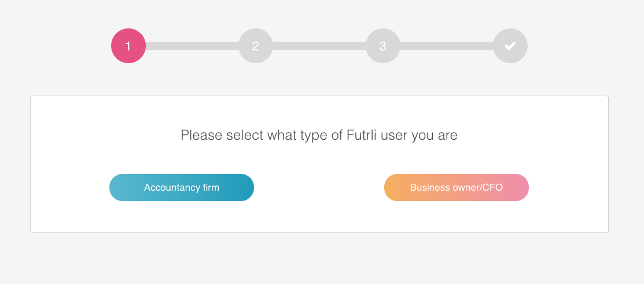Image resolution: width=644 pixels, height=284 pixels.
Task: Select the blue gradient Accountancy firm button
Action: click(182, 187)
